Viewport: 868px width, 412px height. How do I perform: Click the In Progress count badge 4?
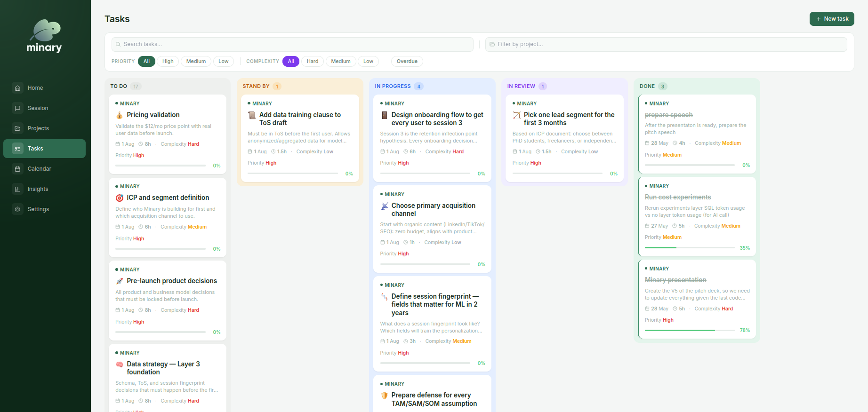click(x=419, y=87)
